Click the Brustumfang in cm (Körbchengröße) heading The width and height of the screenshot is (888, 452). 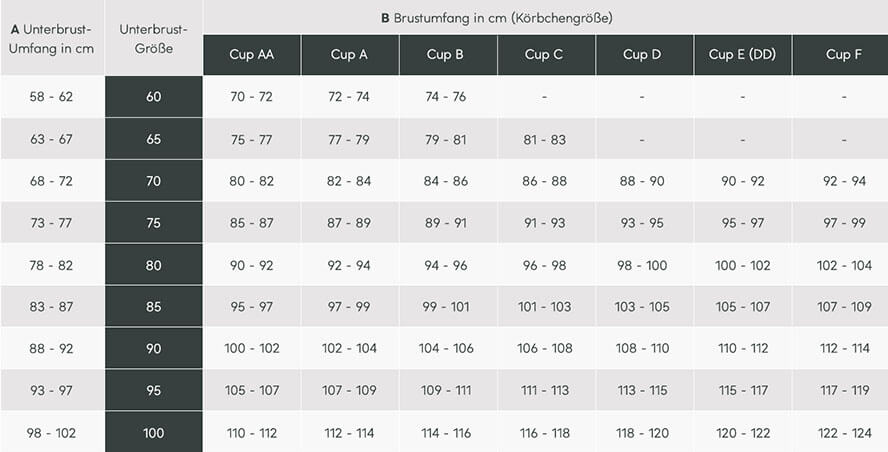[497, 18]
